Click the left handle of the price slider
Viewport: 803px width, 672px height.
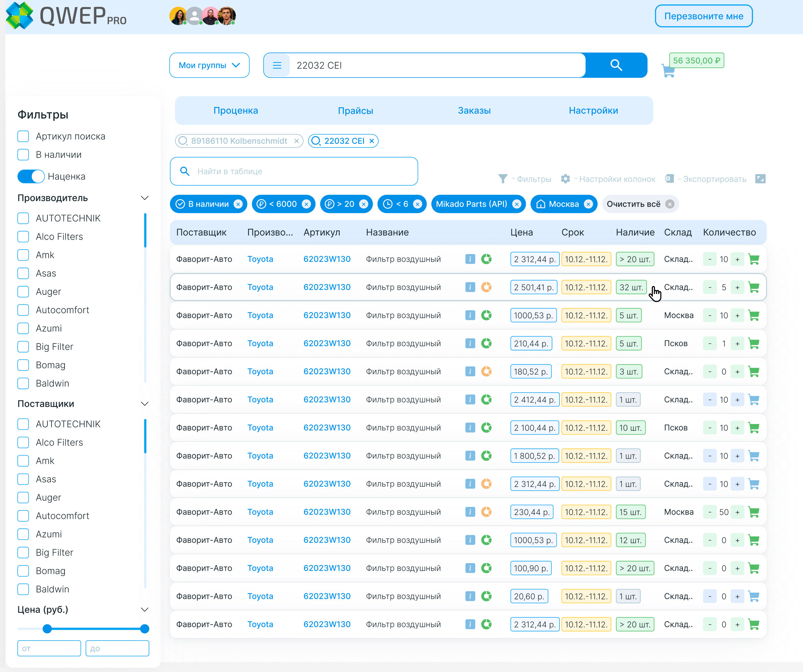pos(47,628)
